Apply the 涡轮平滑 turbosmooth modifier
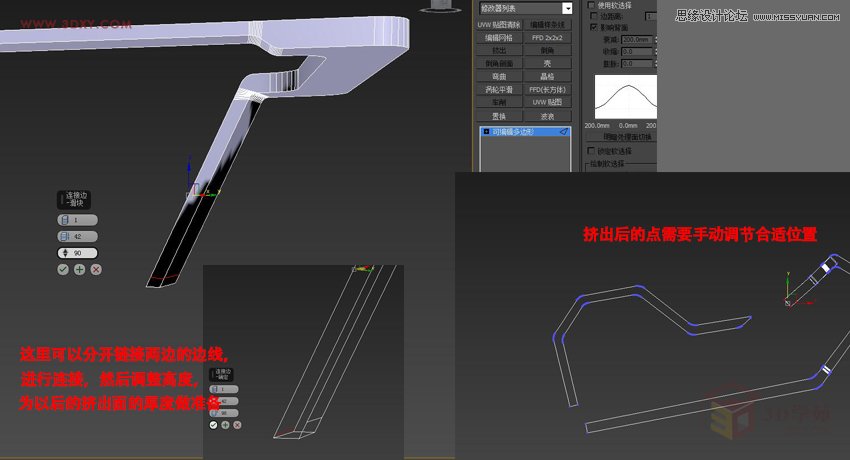The width and height of the screenshot is (850, 460). tap(499, 89)
